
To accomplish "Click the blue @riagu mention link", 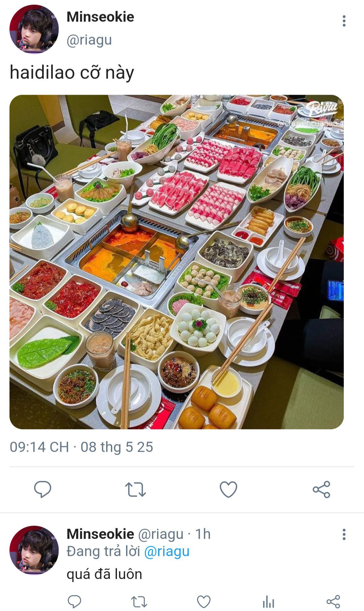I will coord(167,552).
